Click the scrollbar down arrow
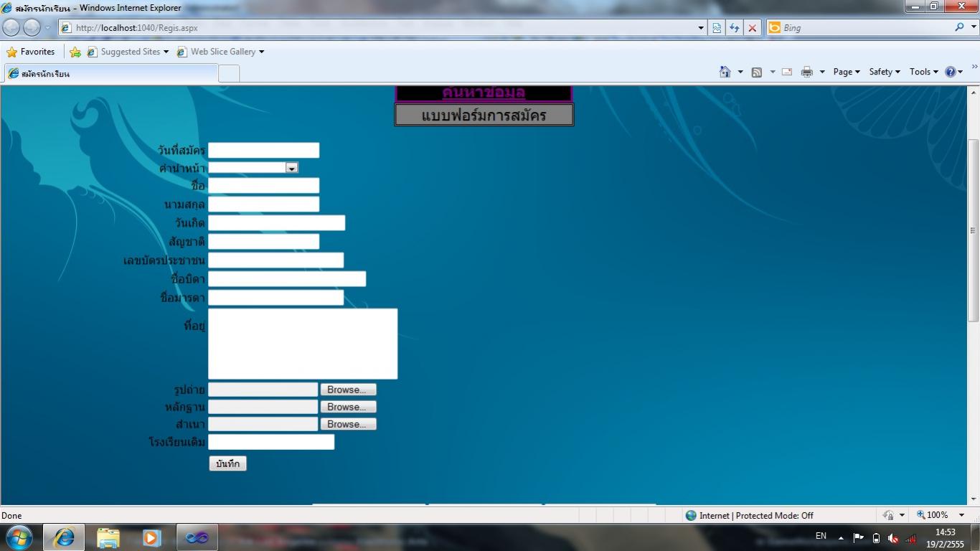Screen dimensions: 980x551 974,499
